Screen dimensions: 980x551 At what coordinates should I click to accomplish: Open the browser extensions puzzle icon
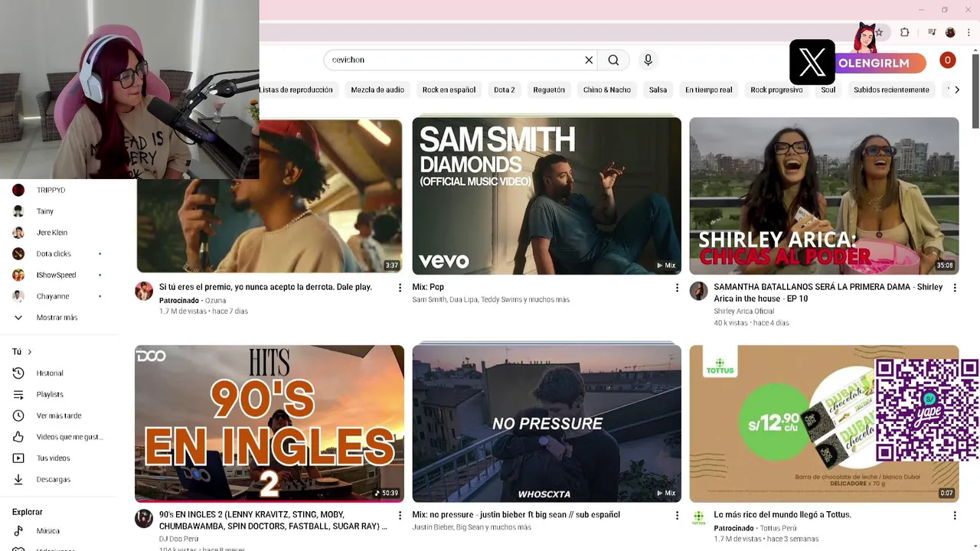[x=904, y=32]
